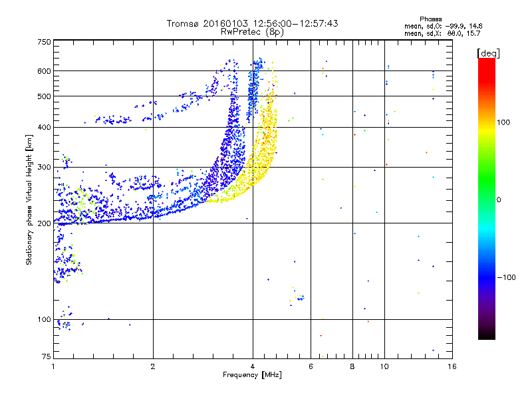This screenshot has height=399, width=532.
Task: Click the colorbar scale label "0"
Action: pos(499,200)
